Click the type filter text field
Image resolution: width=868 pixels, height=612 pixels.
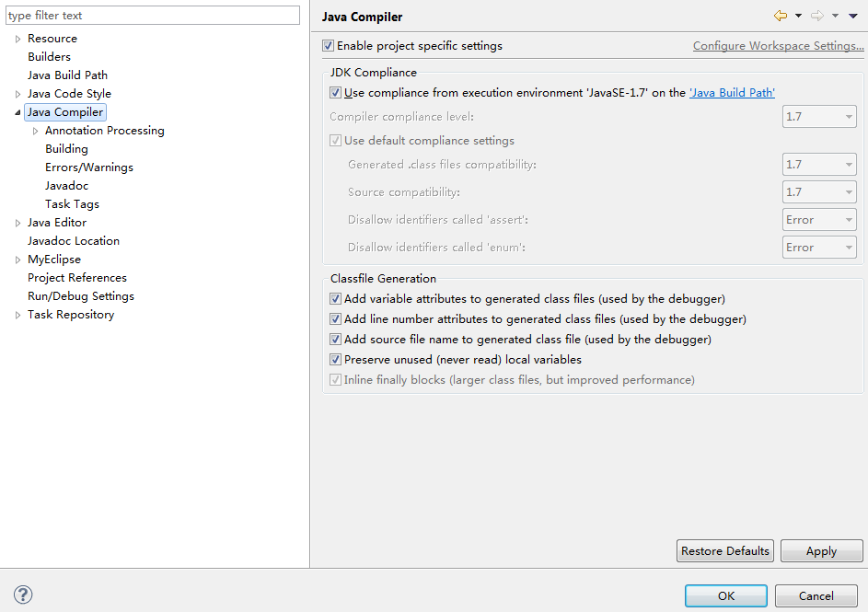[x=153, y=16]
